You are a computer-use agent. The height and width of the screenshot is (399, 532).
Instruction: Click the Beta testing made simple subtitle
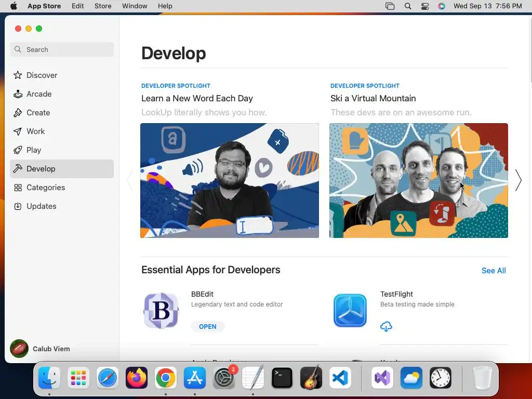click(x=417, y=304)
